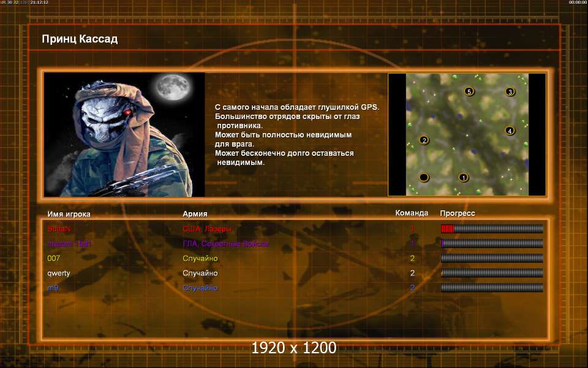The height and width of the screenshot is (368, 588).
Task: Click team number in ГЛА player's row
Action: (412, 243)
